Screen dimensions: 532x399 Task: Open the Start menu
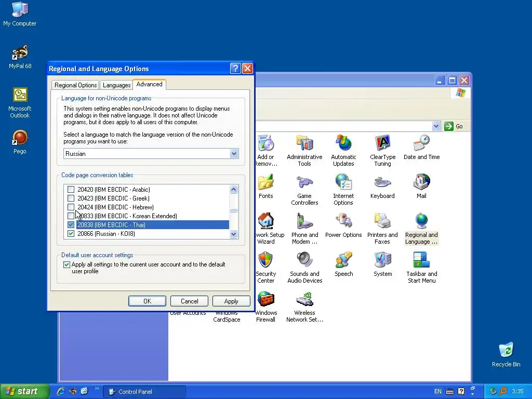point(24,391)
